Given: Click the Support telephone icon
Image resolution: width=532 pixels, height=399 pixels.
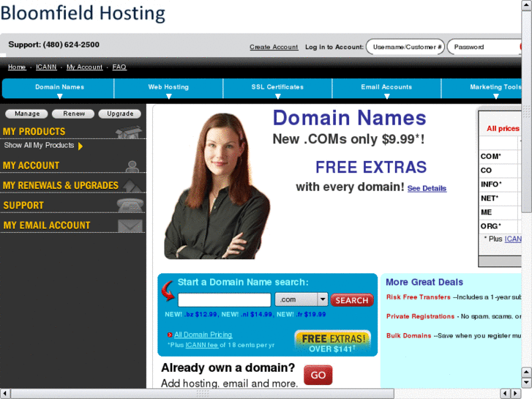Looking at the screenshot, I should click(130, 206).
